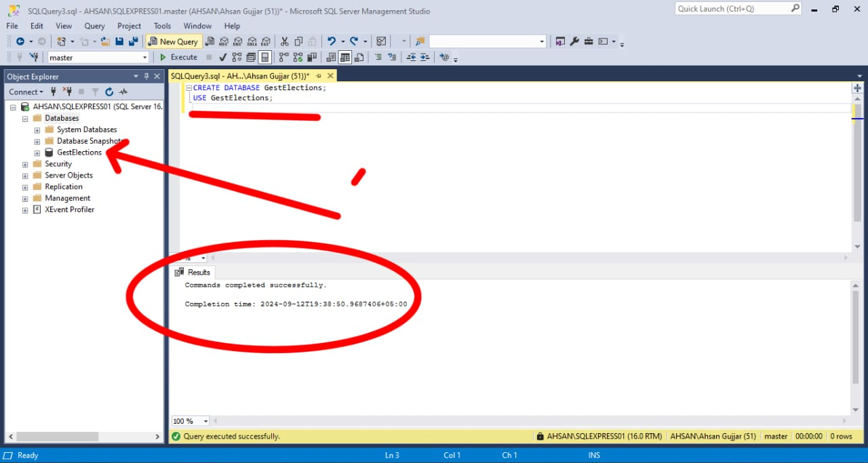Image resolution: width=868 pixels, height=463 pixels.
Task: Click "Commands completed successfully." message text
Action: pyautogui.click(x=256, y=285)
